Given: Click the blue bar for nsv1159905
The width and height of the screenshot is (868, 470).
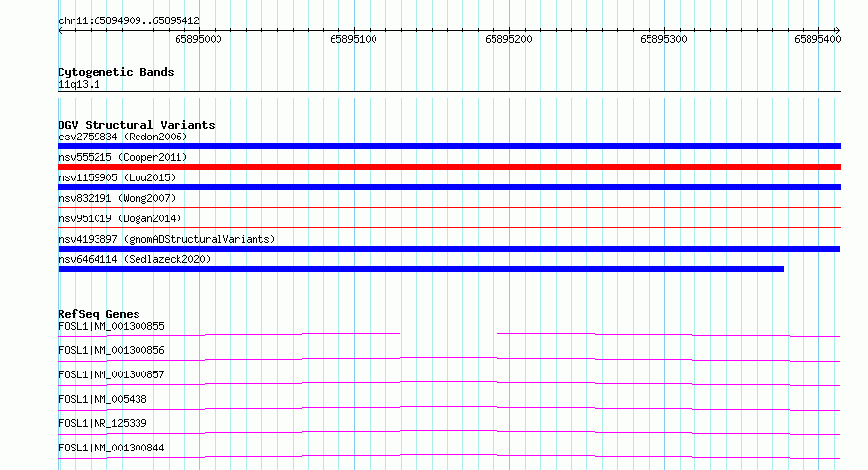Looking at the screenshot, I should (x=449, y=187).
